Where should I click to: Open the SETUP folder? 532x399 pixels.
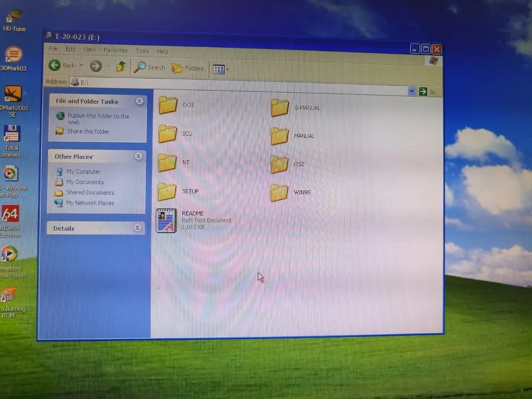pyautogui.click(x=179, y=191)
